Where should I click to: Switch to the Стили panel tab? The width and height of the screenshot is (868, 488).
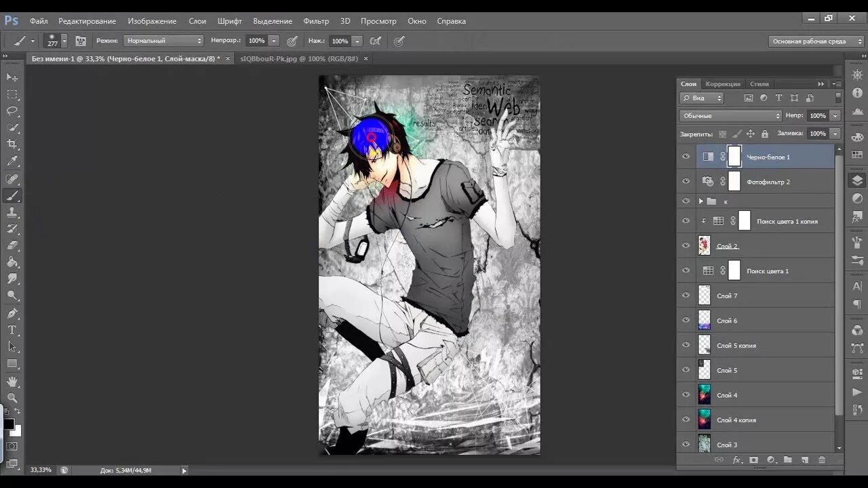759,84
